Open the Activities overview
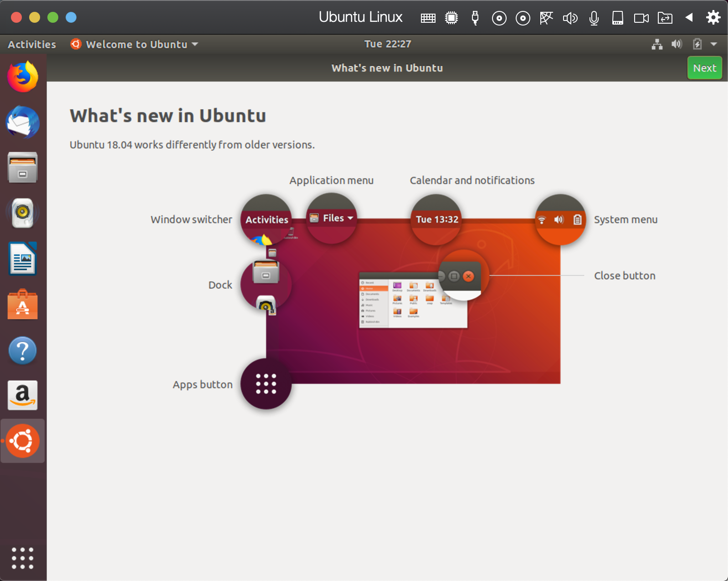 [x=32, y=44]
